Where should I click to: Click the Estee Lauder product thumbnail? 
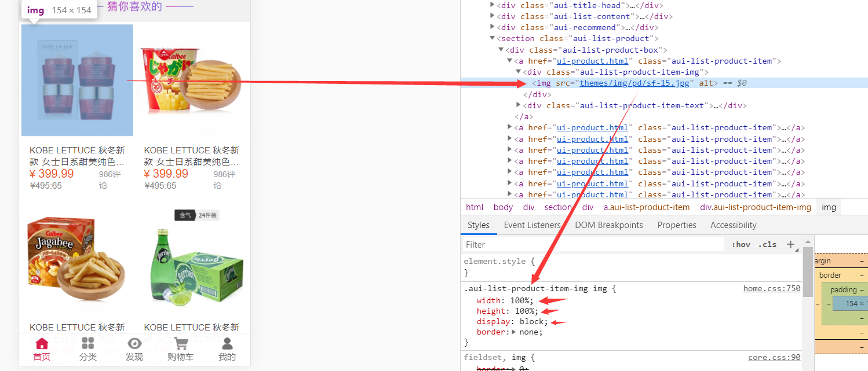coord(77,80)
